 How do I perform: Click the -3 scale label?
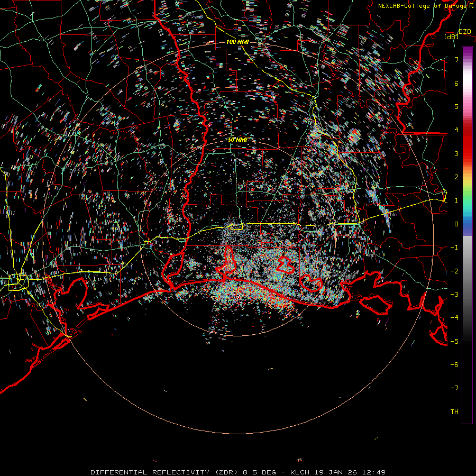pos(454,295)
